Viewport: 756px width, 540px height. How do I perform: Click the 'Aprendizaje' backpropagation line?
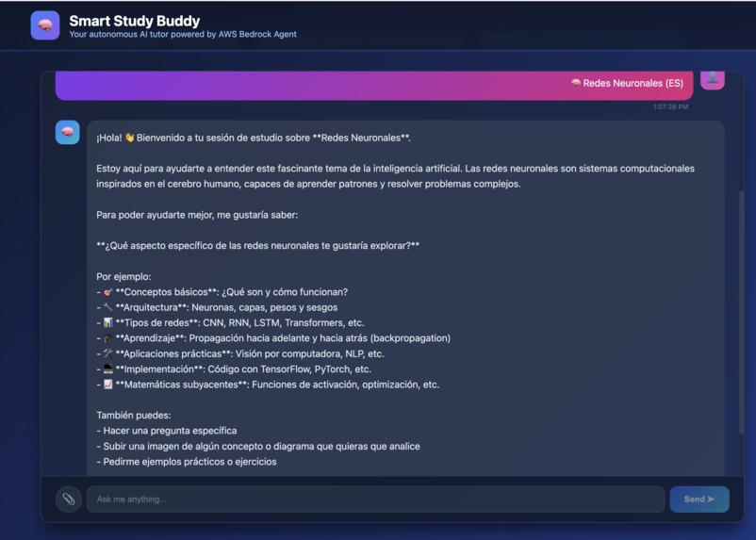[x=273, y=338]
